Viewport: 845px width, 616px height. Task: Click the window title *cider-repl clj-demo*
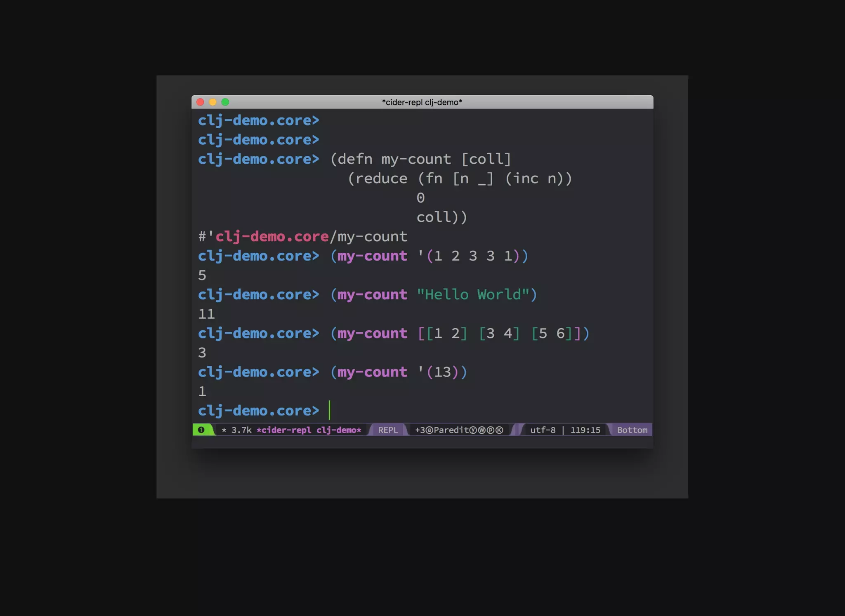pos(422,102)
